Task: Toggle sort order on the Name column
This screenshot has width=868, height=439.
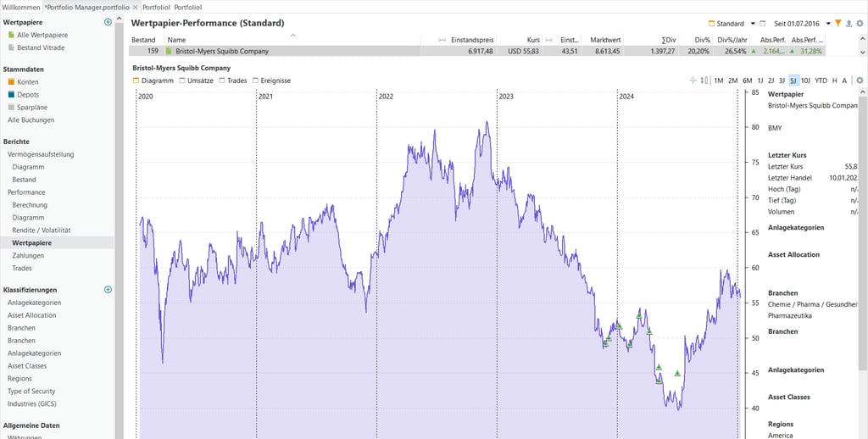Action: click(292, 40)
